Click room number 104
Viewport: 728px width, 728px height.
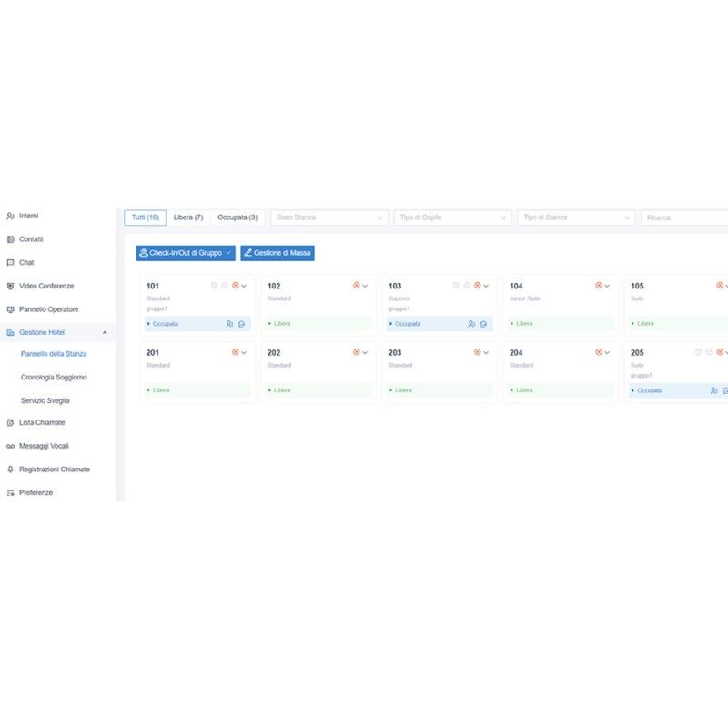[x=516, y=286]
